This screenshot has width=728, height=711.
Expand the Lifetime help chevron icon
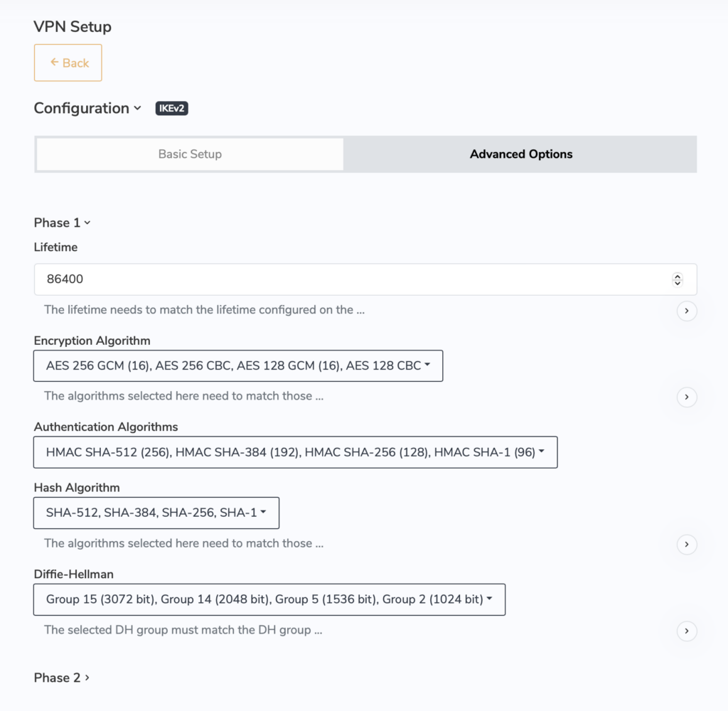click(x=686, y=311)
